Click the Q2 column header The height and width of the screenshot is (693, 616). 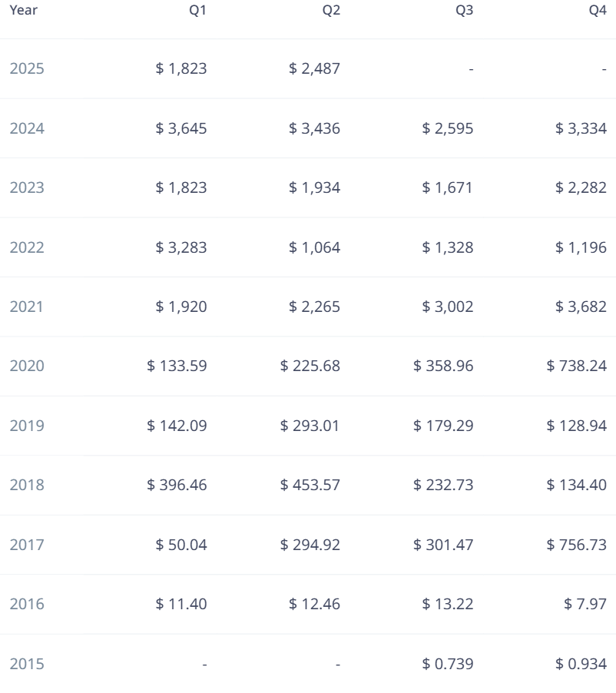point(331,11)
